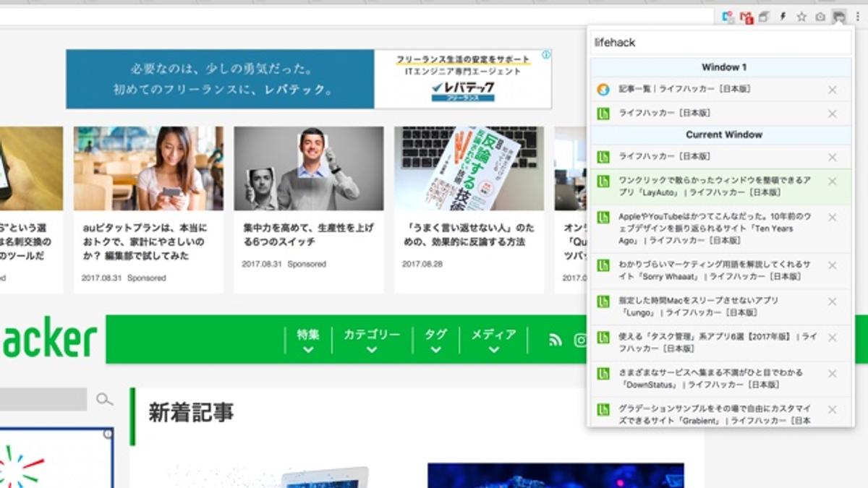The image size is (868, 488).
Task: Click the camera screenshot extension icon
Action: [820, 17]
